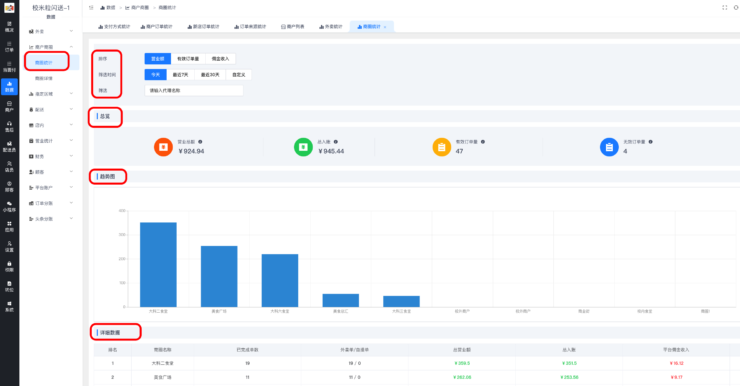Switch to the 商户列表 tab
The image size is (740, 386).
pyautogui.click(x=293, y=27)
